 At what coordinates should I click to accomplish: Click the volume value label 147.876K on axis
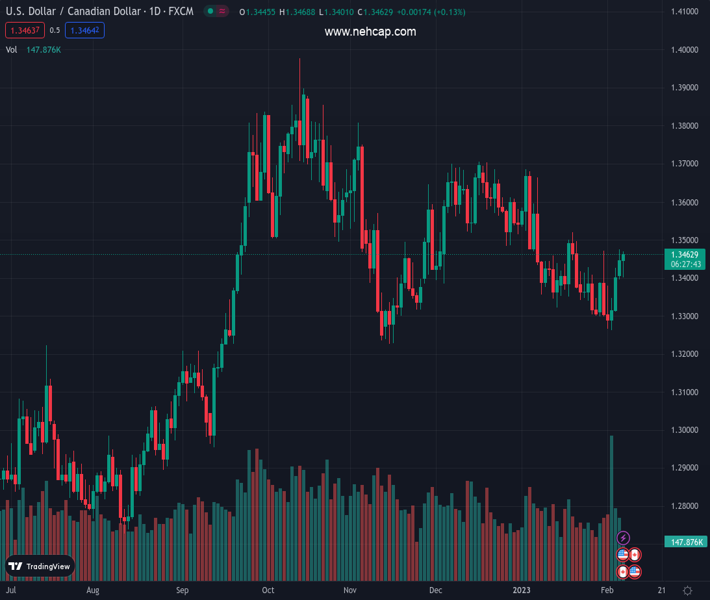[687, 541]
